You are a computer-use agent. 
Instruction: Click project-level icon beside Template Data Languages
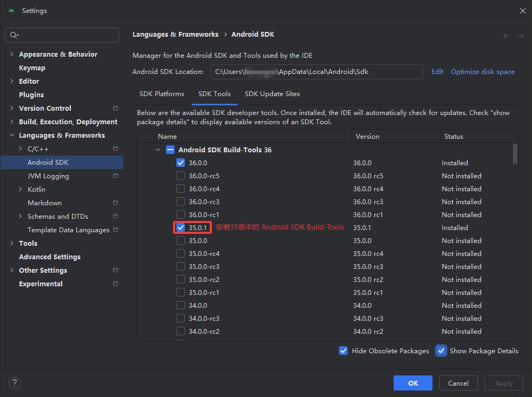point(115,230)
